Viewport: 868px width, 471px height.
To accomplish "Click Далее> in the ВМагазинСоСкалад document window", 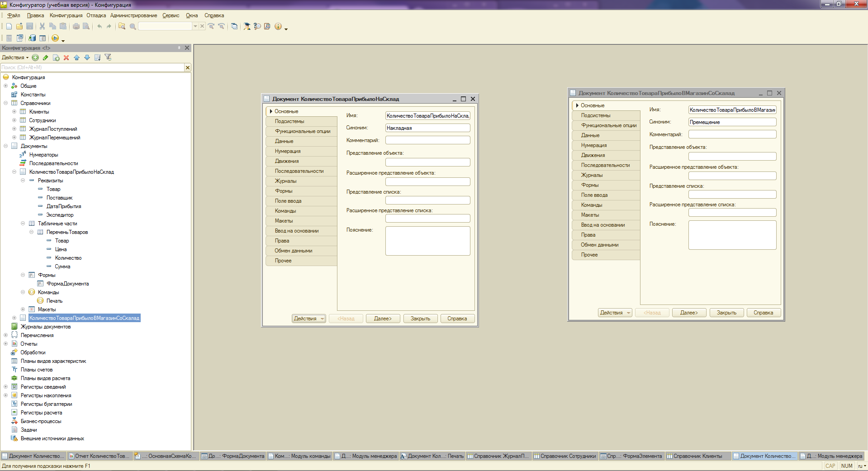I will point(689,313).
